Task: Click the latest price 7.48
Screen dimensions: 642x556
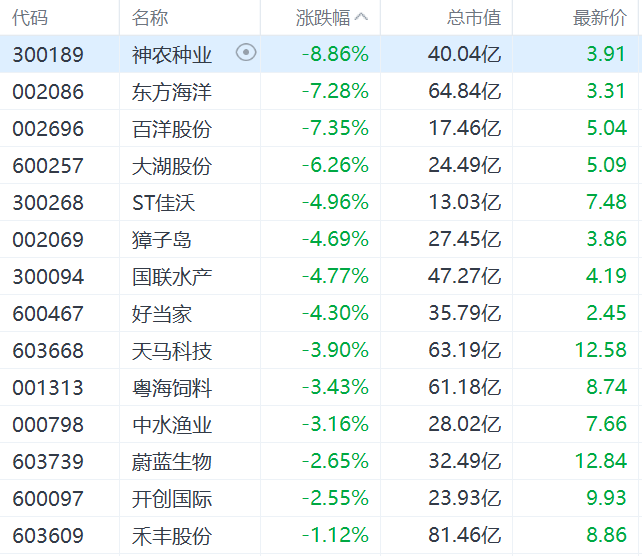Action: tap(606, 202)
